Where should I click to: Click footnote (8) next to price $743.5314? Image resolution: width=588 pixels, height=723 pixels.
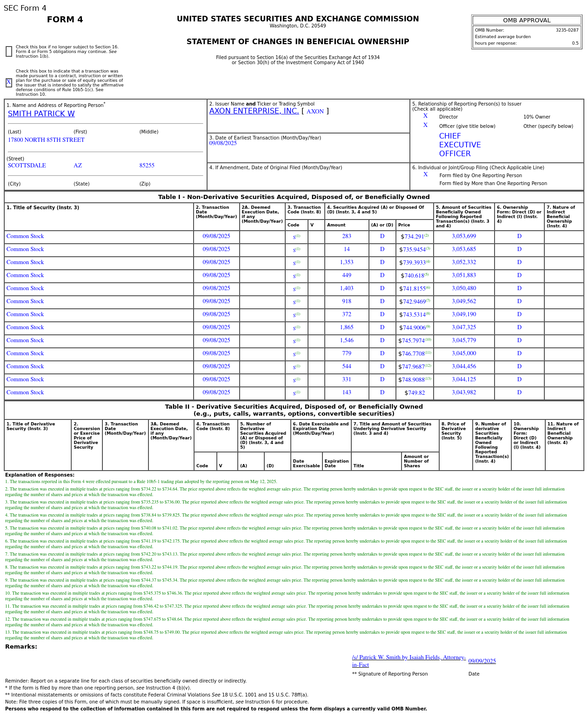click(x=428, y=313)
